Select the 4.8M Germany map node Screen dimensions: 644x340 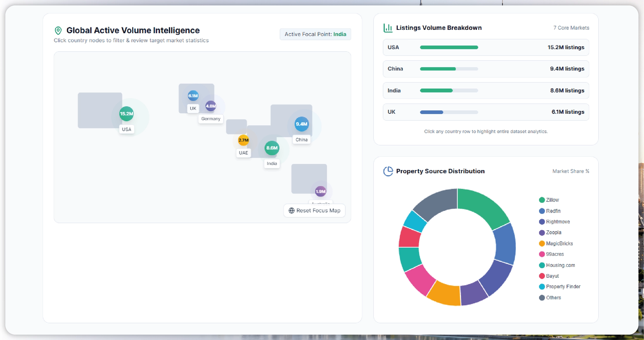pyautogui.click(x=211, y=106)
